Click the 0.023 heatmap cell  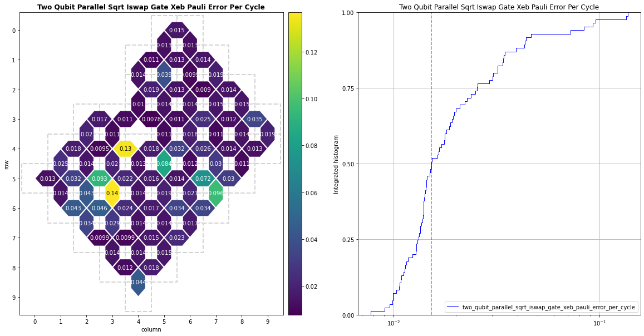(177, 238)
